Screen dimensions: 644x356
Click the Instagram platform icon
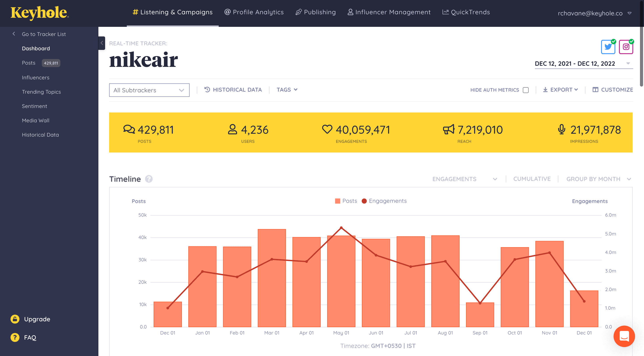pos(626,47)
